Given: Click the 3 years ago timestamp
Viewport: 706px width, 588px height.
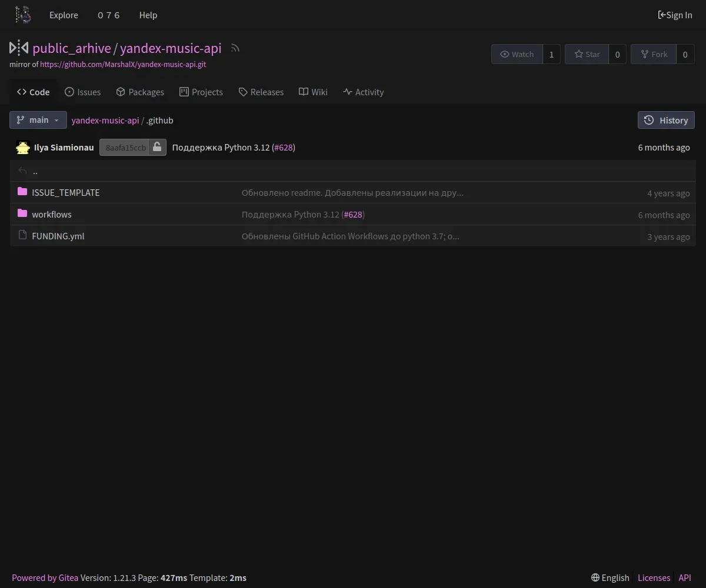Looking at the screenshot, I should tap(668, 236).
